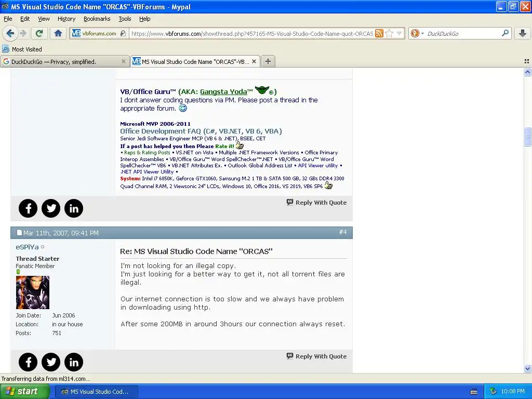The width and height of the screenshot is (532, 399).
Task: Share eSPiYa's post on Twitter
Action: pyautogui.click(x=51, y=362)
